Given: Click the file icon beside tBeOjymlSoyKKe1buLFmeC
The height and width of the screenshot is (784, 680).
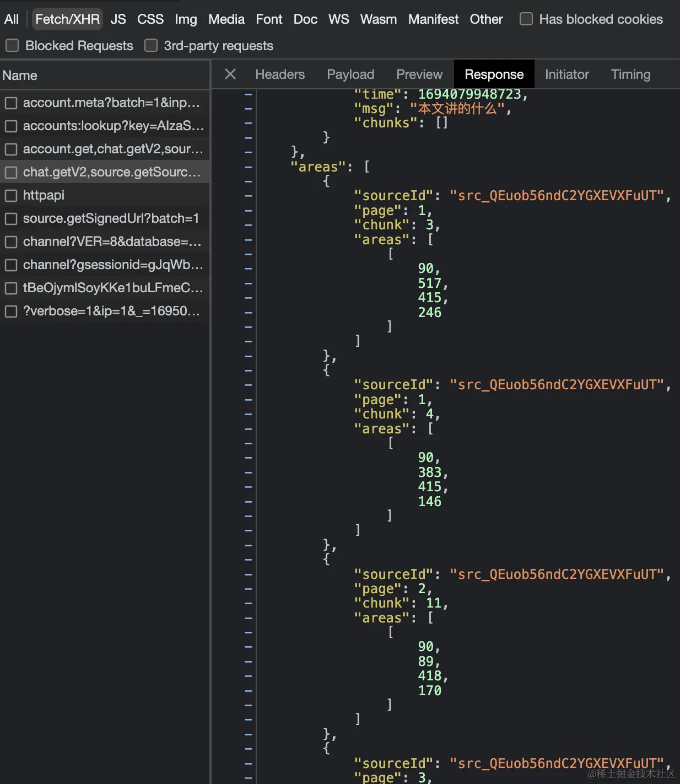Looking at the screenshot, I should click(x=11, y=288).
